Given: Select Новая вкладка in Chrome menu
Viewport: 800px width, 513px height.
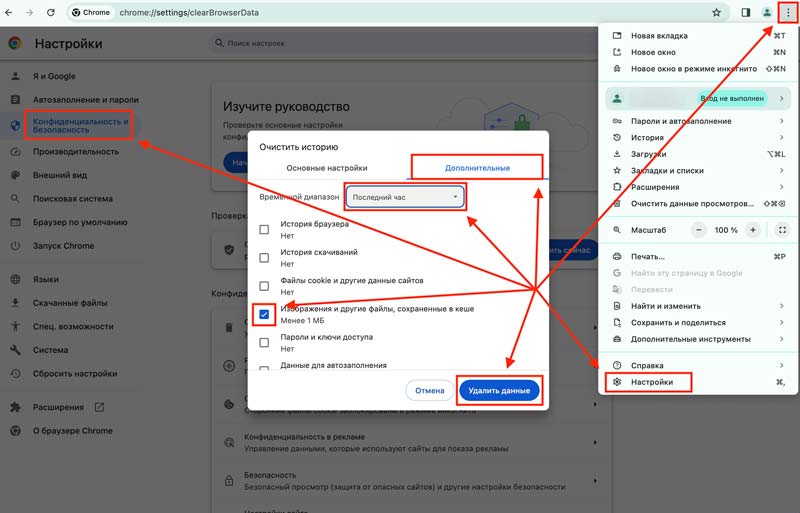Looking at the screenshot, I should tap(698, 36).
